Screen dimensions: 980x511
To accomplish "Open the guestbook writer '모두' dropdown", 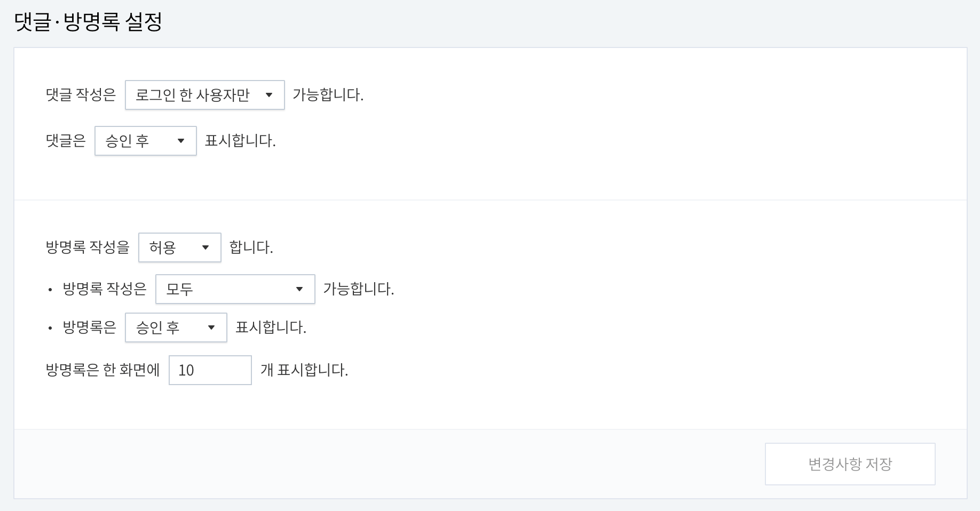I will click(x=235, y=289).
